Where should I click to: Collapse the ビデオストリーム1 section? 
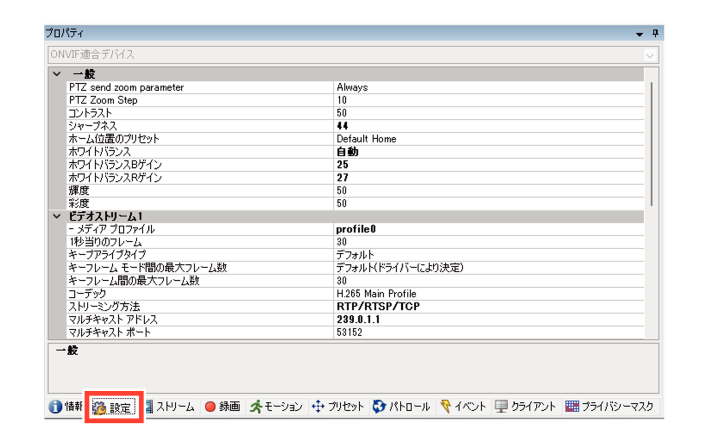click(x=57, y=216)
